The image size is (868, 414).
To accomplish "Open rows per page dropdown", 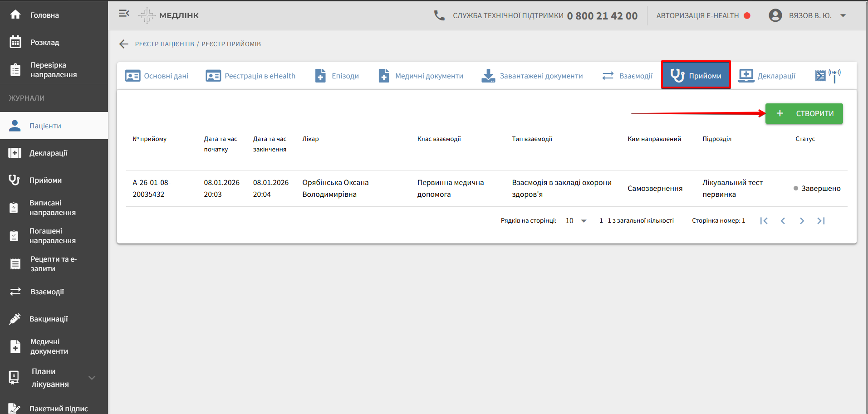I will coord(576,221).
